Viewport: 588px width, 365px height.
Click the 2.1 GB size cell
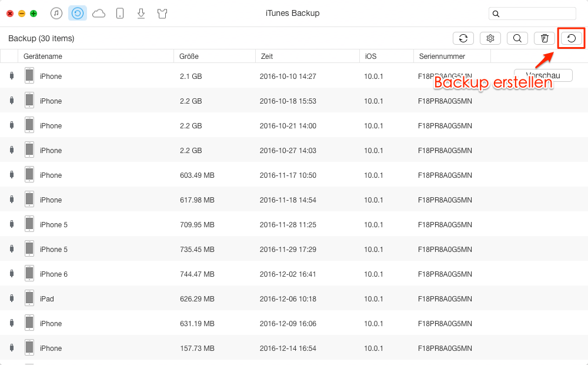191,76
